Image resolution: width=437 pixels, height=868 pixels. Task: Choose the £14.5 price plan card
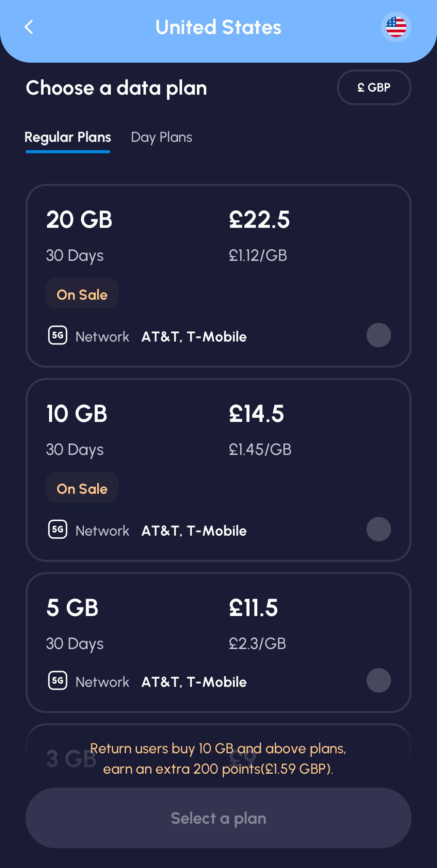[x=256, y=414]
